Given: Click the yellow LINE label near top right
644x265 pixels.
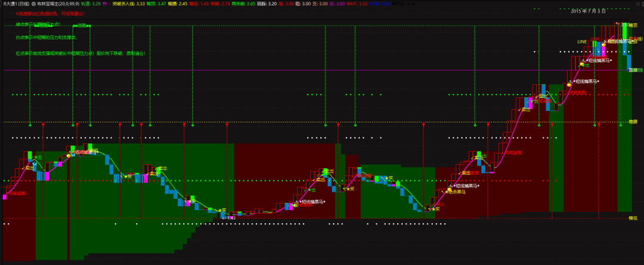Looking at the screenshot, I should (582, 41).
